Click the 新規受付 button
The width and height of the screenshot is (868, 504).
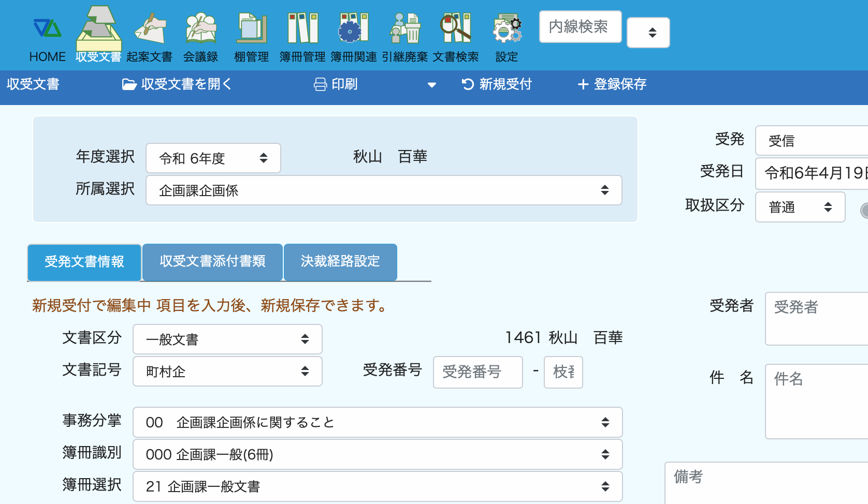[x=497, y=84]
